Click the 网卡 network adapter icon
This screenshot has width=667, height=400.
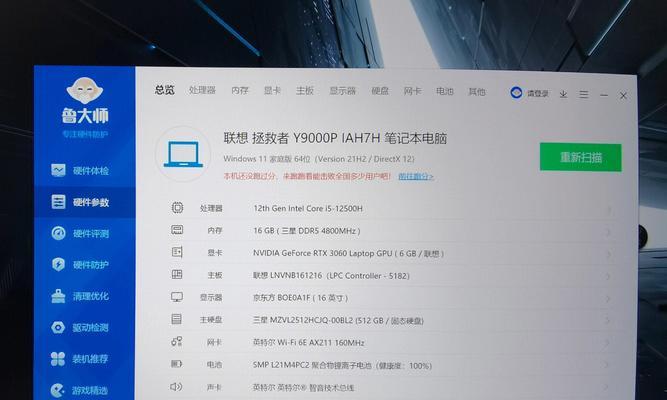click(177, 341)
